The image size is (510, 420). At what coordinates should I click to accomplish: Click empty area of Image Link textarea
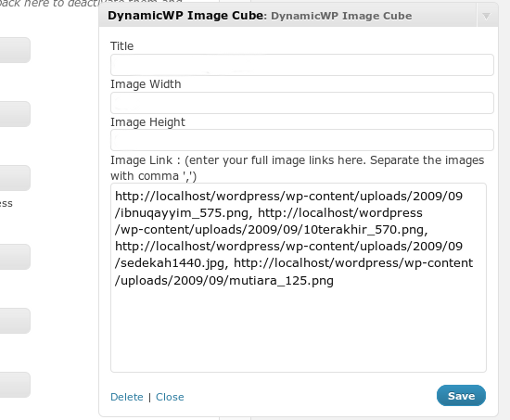pyautogui.click(x=298, y=330)
